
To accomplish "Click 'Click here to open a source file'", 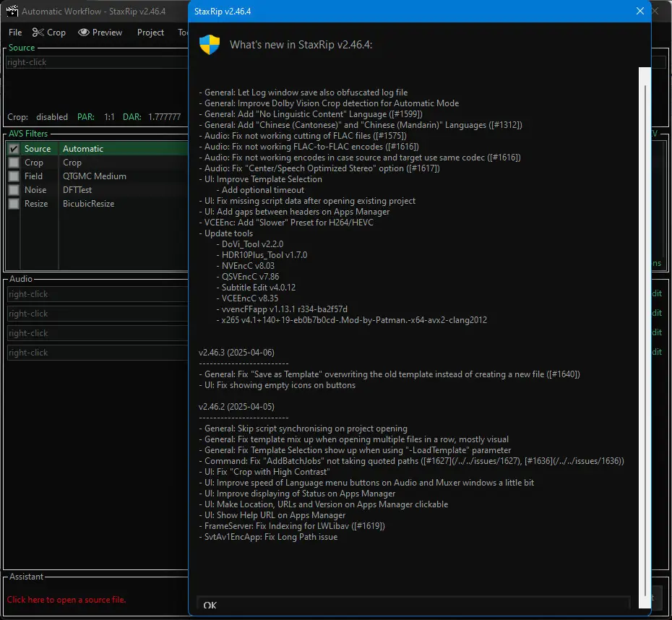I will tap(66, 600).
